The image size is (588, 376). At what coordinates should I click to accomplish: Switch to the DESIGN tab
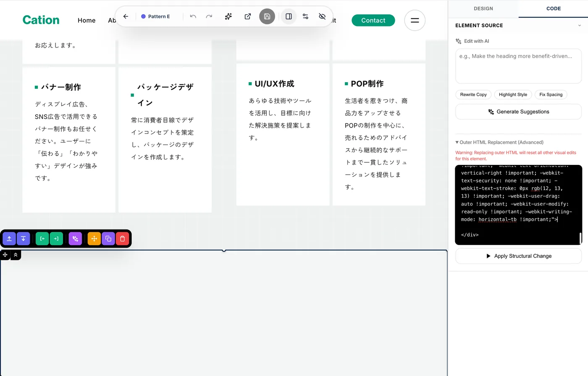[x=483, y=8]
